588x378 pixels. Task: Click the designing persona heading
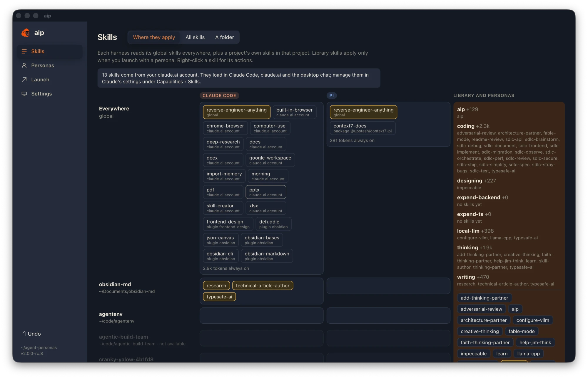pos(470,181)
